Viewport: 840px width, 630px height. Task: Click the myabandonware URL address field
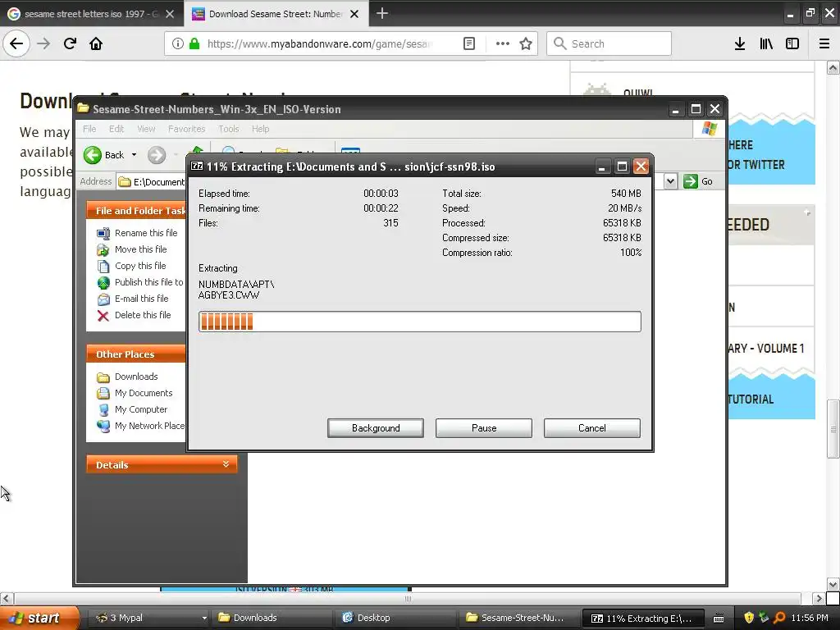[x=319, y=43]
